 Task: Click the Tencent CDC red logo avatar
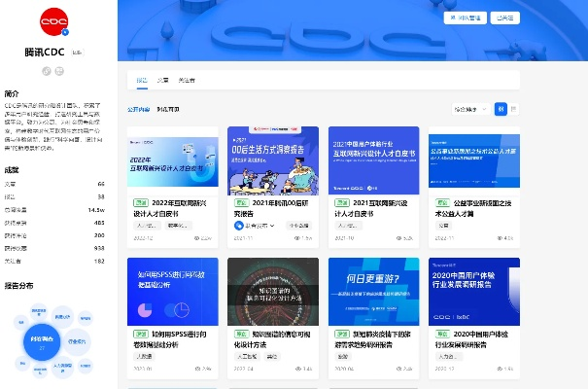point(52,21)
